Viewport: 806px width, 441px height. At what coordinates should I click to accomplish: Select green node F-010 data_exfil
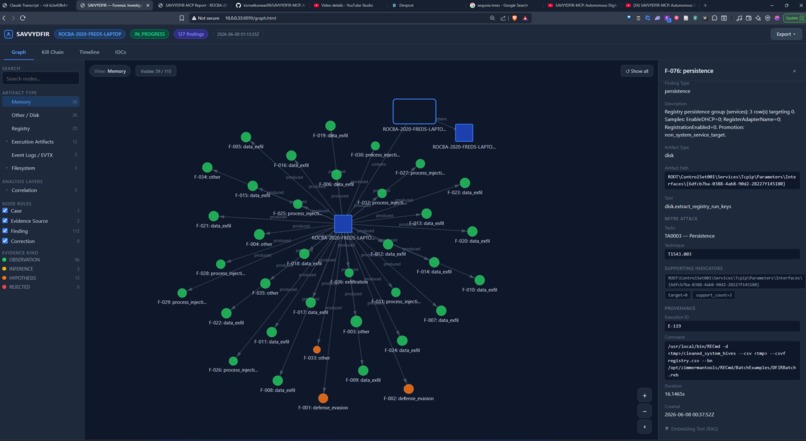click(x=480, y=280)
